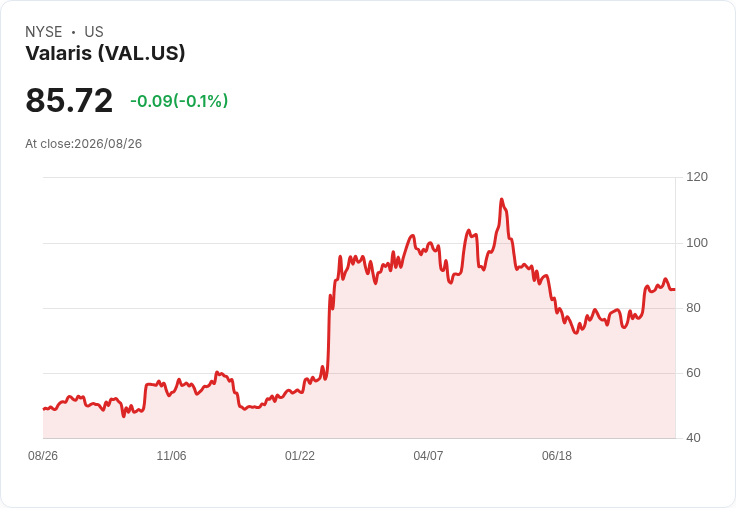Click the 120 price axis label
This screenshot has width=736, height=508.
[x=697, y=177]
